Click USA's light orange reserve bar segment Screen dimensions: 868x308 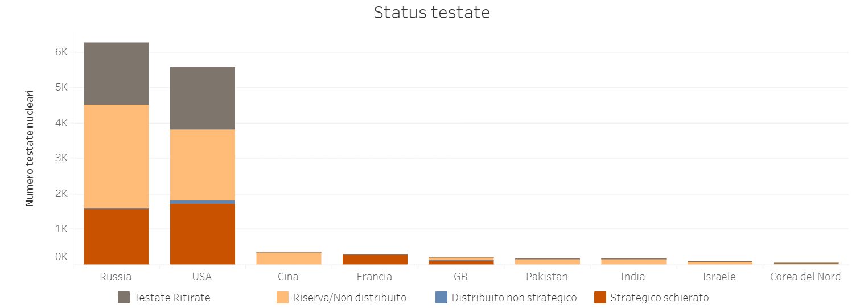pyautogui.click(x=203, y=165)
